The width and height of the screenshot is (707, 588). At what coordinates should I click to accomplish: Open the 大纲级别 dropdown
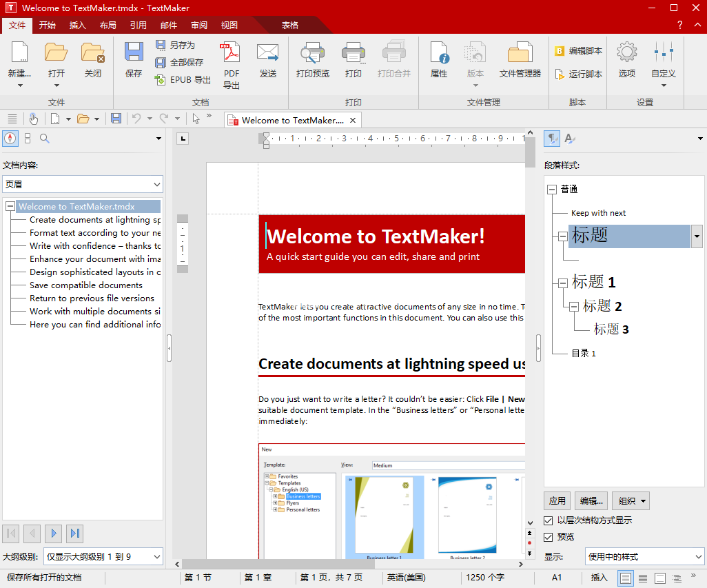coord(103,556)
